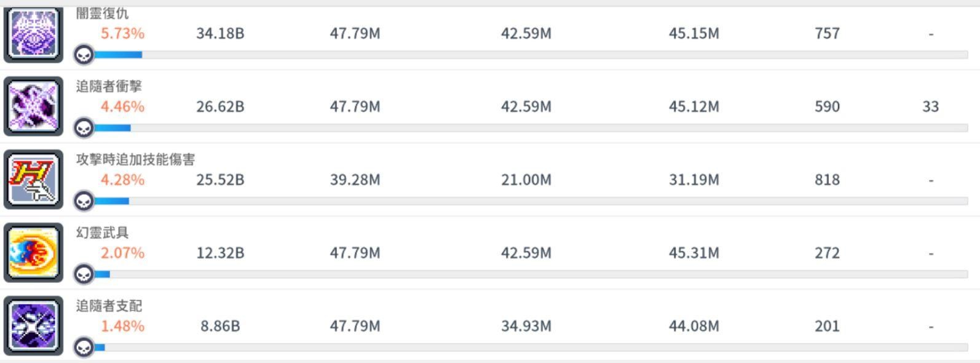This screenshot has height=363, width=980.
Task: Select the 追隨者支配 skill name
Action: (109, 306)
